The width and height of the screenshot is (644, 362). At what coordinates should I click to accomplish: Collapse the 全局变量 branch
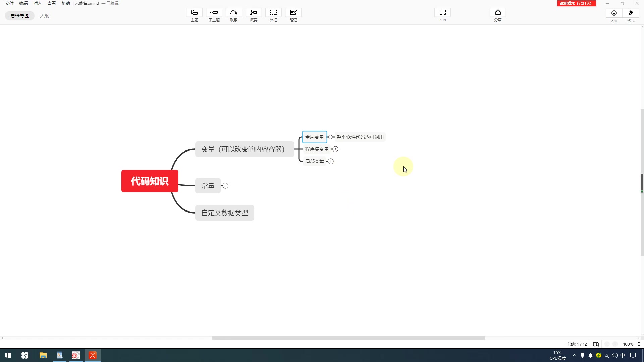coord(330,137)
